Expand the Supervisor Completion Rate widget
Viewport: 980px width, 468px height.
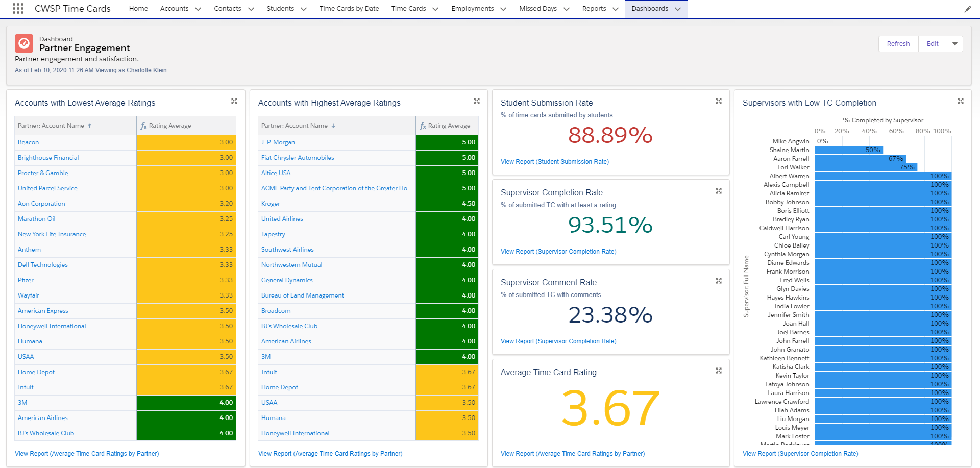coord(719,191)
